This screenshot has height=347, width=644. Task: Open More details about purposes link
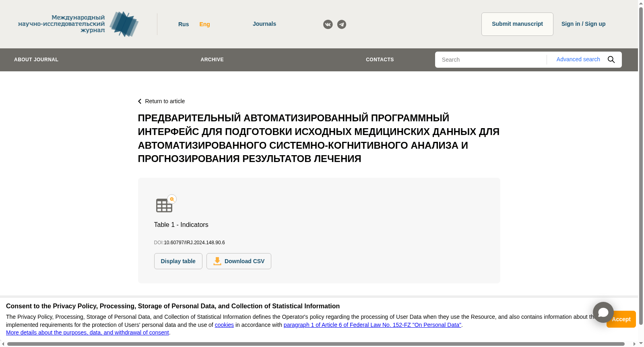(87, 332)
